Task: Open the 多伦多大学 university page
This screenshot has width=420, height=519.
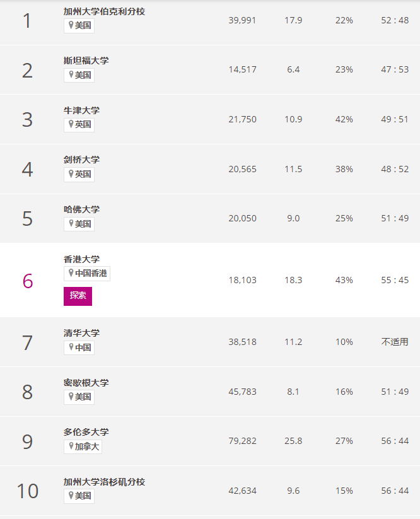Action: [86, 432]
